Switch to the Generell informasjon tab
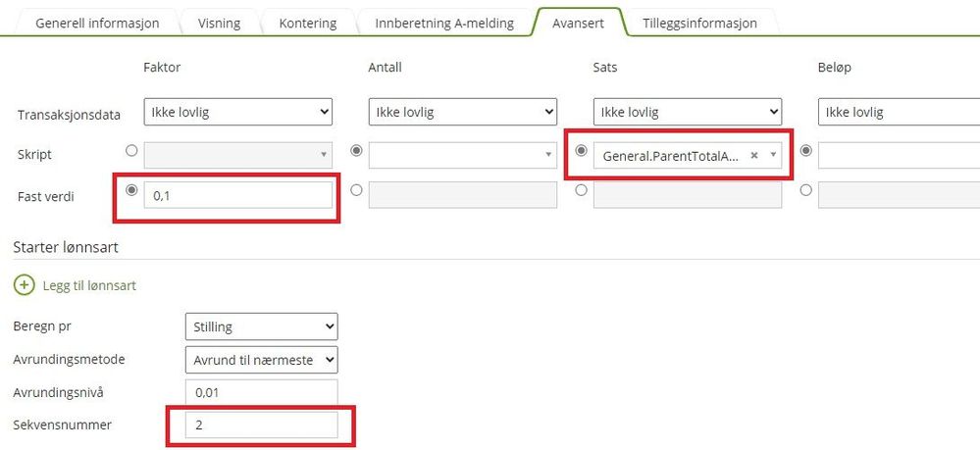This screenshot has width=980, height=450. (x=97, y=24)
